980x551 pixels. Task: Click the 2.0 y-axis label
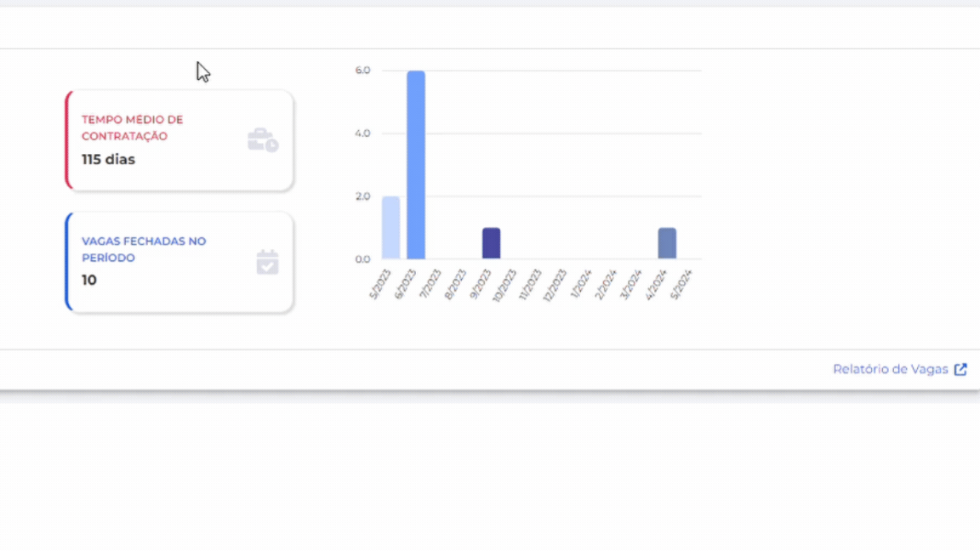point(362,196)
